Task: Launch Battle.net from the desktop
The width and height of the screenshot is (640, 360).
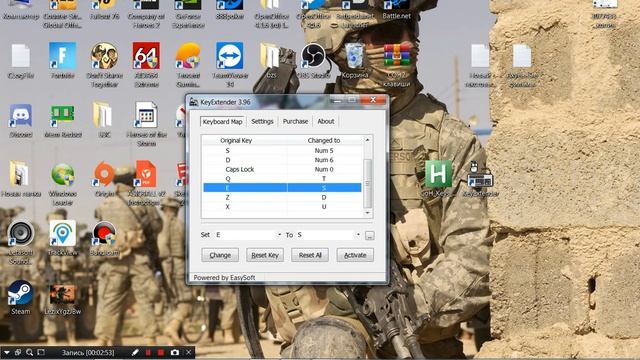Action: click(396, 6)
